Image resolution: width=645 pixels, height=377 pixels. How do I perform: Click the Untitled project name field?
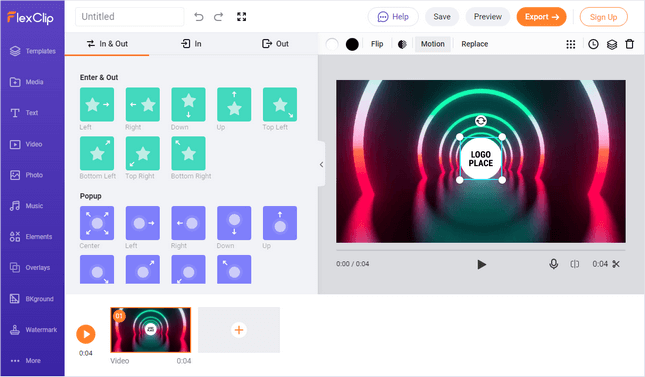(130, 17)
